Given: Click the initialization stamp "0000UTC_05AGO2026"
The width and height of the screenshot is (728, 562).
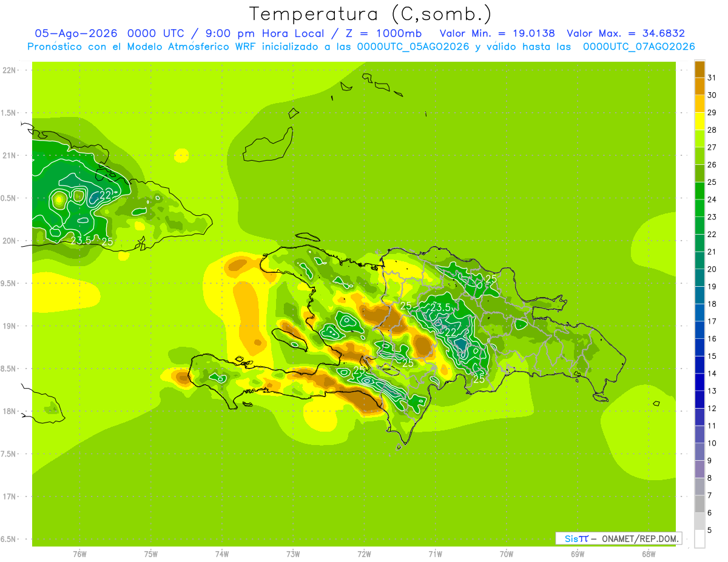Looking at the screenshot, I should click(x=413, y=47).
